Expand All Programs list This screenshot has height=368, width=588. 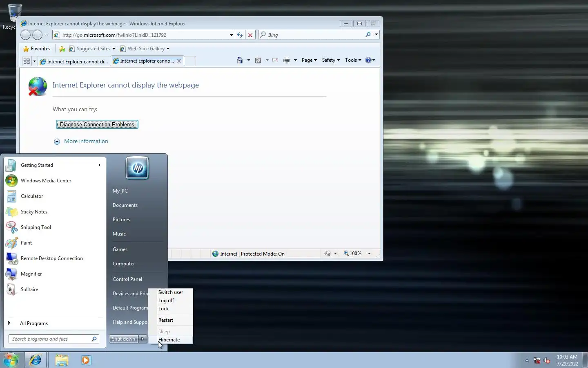coord(55,323)
